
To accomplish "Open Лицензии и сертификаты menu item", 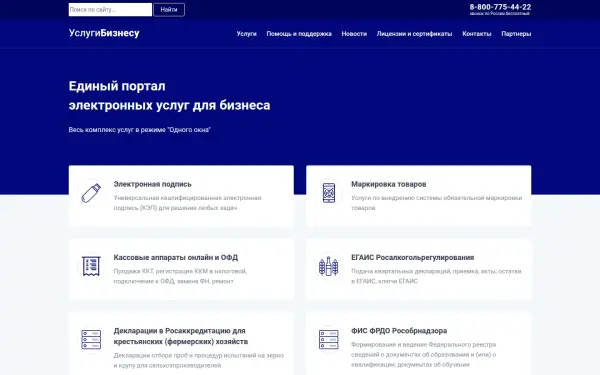I will (x=414, y=34).
